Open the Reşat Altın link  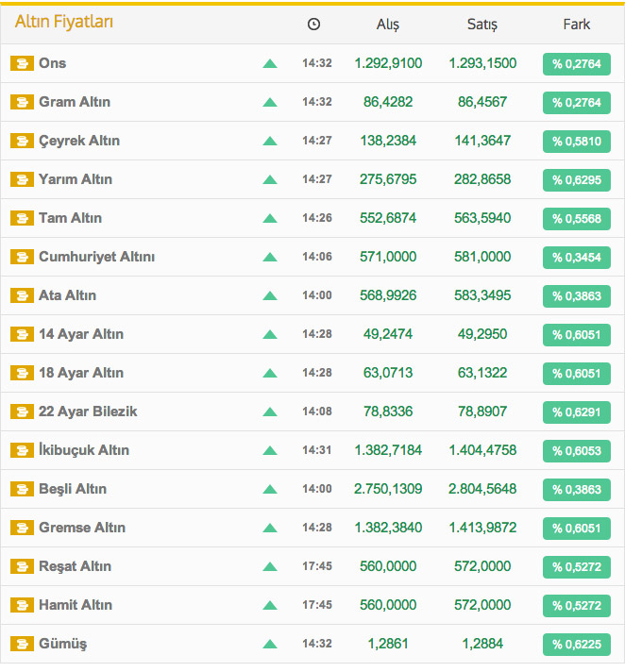coord(75,566)
